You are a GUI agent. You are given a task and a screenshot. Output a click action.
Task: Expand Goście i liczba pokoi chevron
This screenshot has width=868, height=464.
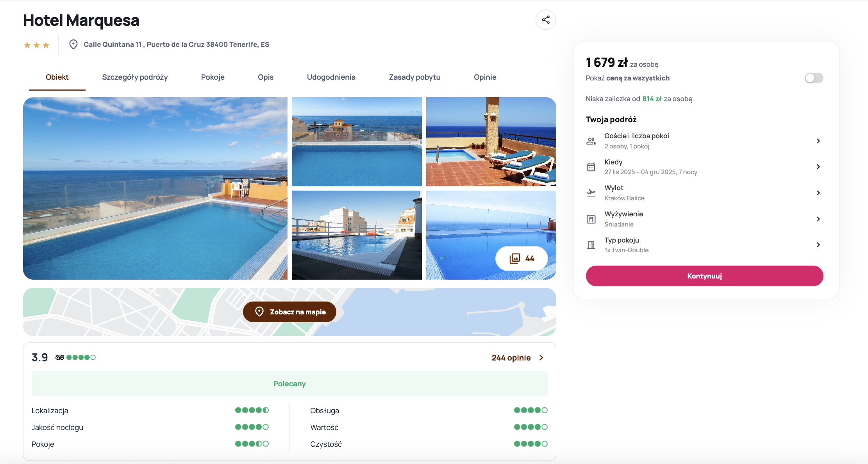coord(818,141)
